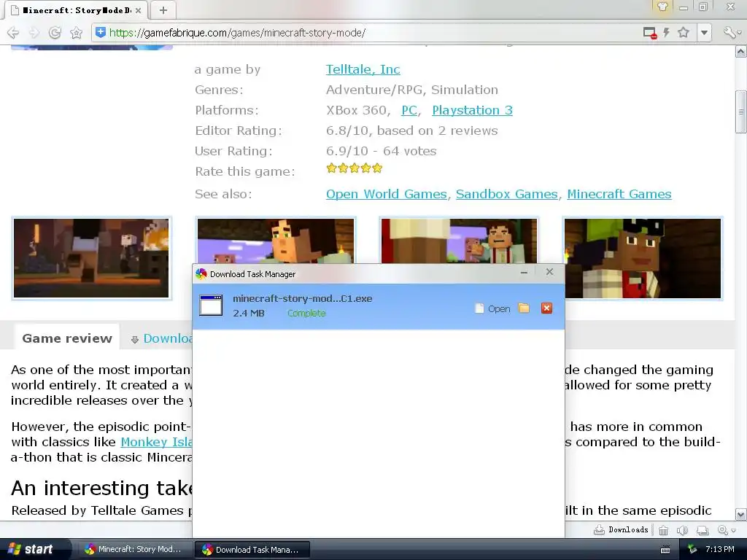Click the popup blocker icon in address bar
Screen dimensions: 747x560
650,32
